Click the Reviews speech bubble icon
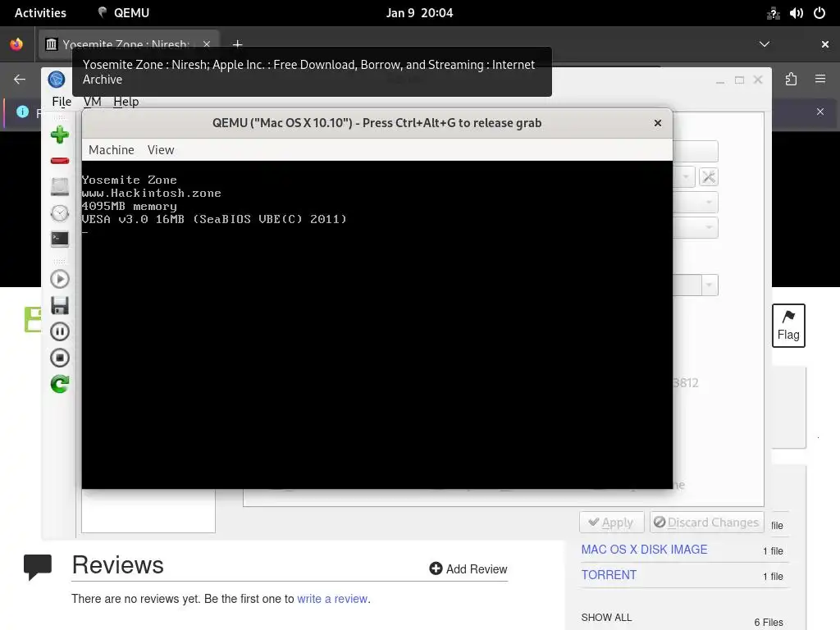Screen dimensions: 840x630 point(38,567)
